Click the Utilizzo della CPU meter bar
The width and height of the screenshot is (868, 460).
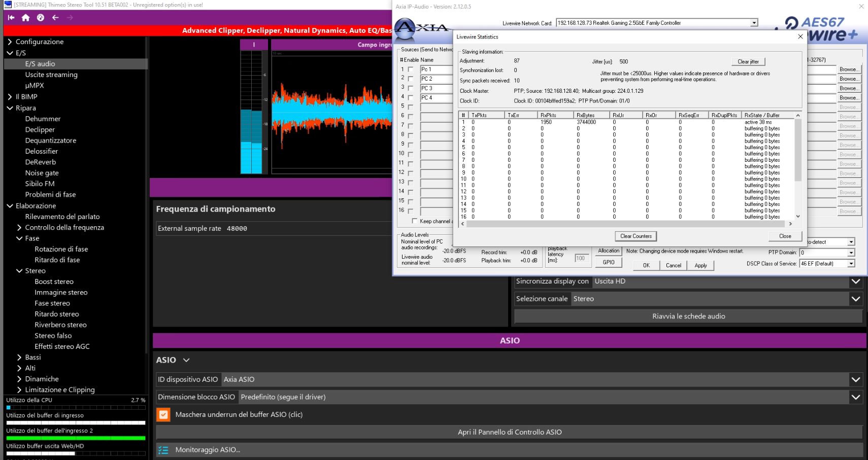(x=76, y=407)
